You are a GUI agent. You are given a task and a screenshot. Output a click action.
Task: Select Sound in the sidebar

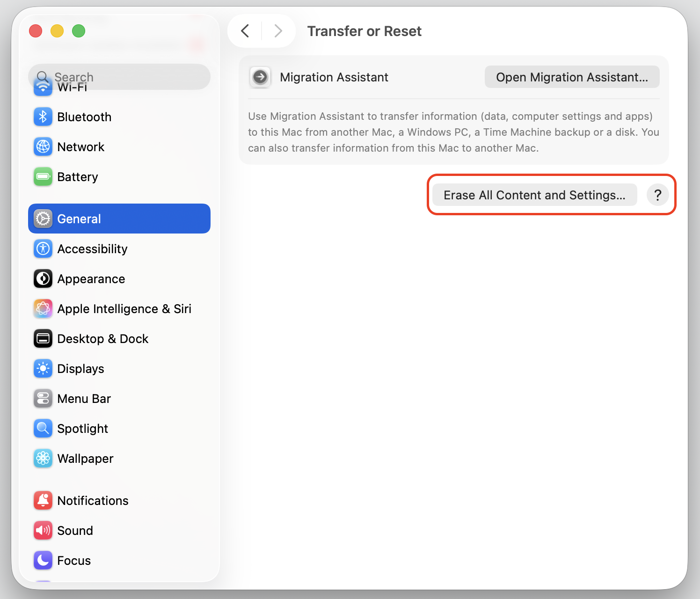click(119, 531)
